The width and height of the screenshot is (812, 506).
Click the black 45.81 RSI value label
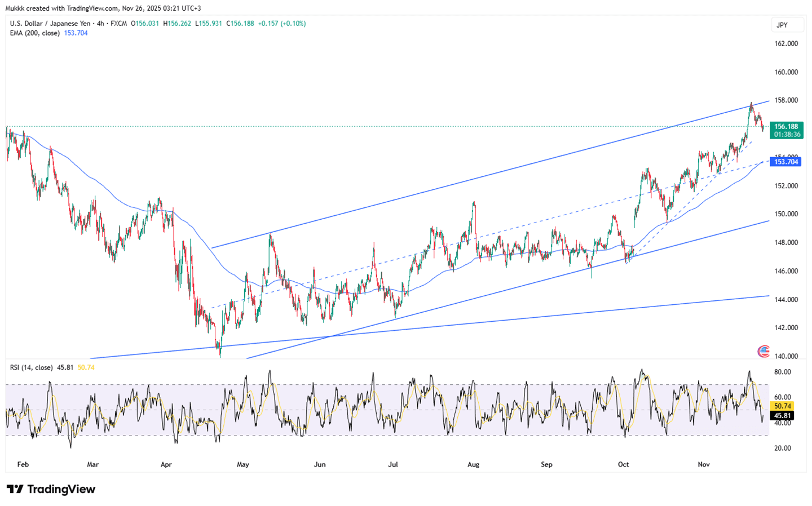(783, 416)
